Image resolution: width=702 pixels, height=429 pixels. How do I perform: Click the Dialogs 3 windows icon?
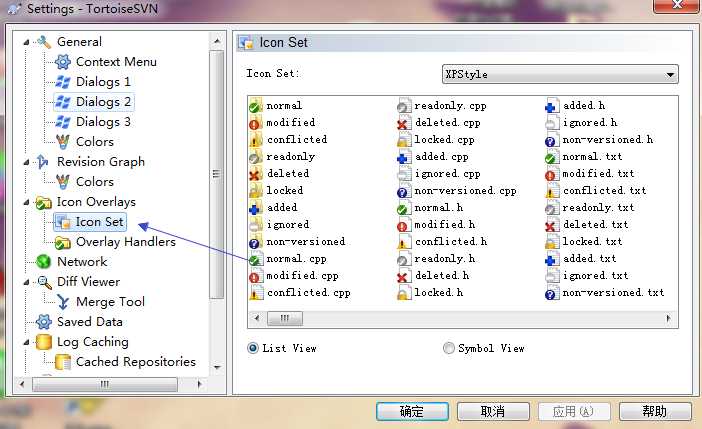coord(63,122)
